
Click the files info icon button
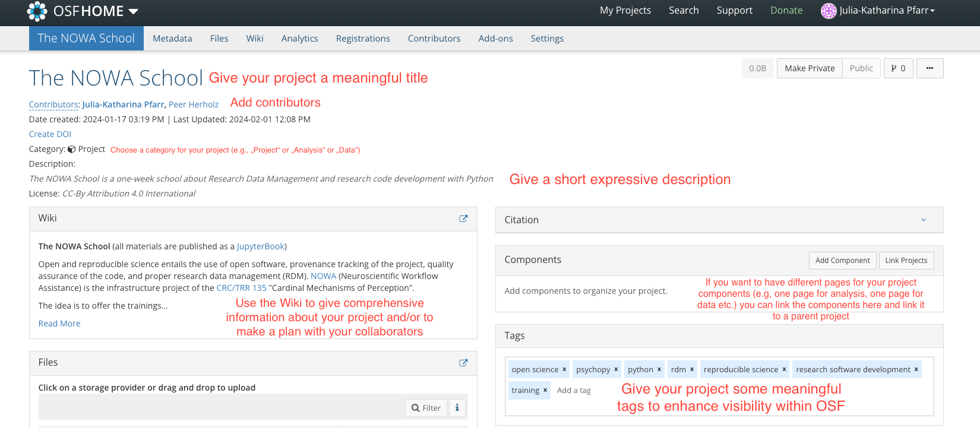[457, 408]
